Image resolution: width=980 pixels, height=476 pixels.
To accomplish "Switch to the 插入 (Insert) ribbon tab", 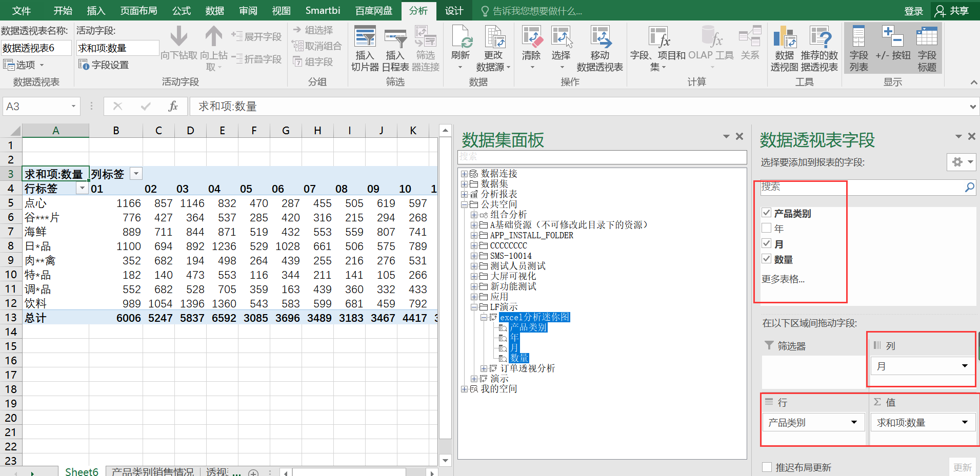I will pyautogui.click(x=96, y=11).
